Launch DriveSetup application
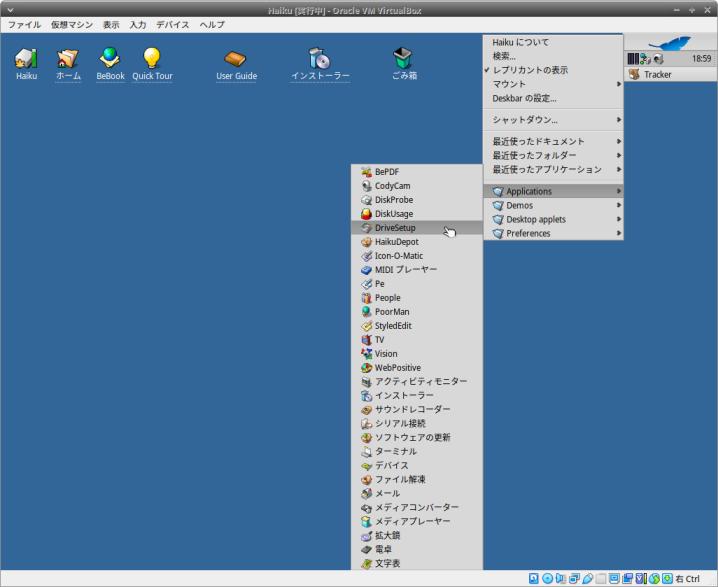This screenshot has width=718, height=587. coord(417,228)
